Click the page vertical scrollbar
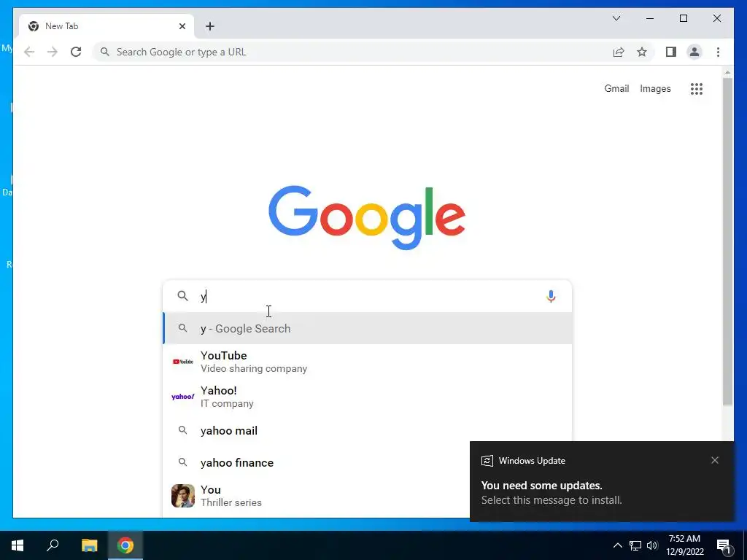Image resolution: width=747 pixels, height=560 pixels. [x=727, y=241]
